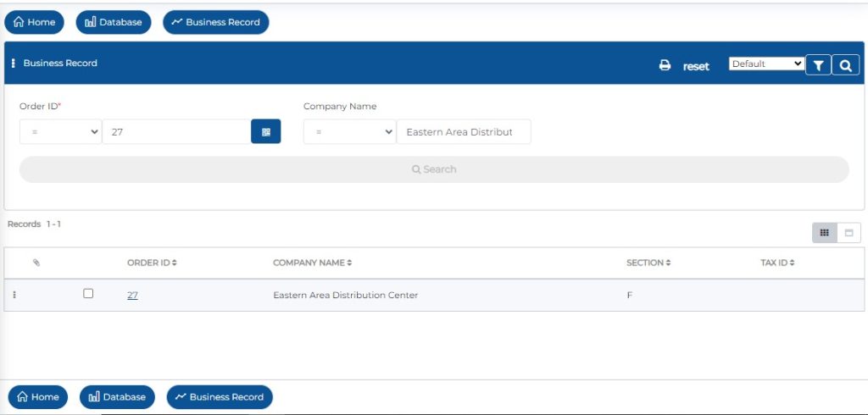This screenshot has width=868, height=415.
Task: Sort by Company Name column arrows
Action: (x=349, y=263)
